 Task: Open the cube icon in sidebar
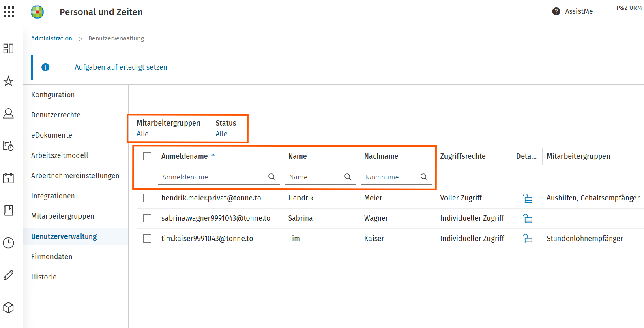[9, 308]
